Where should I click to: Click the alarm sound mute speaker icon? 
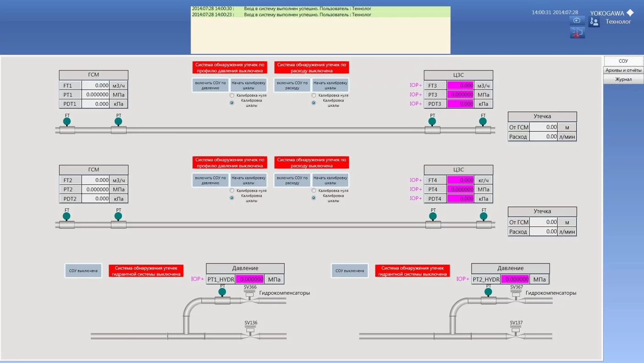click(577, 33)
